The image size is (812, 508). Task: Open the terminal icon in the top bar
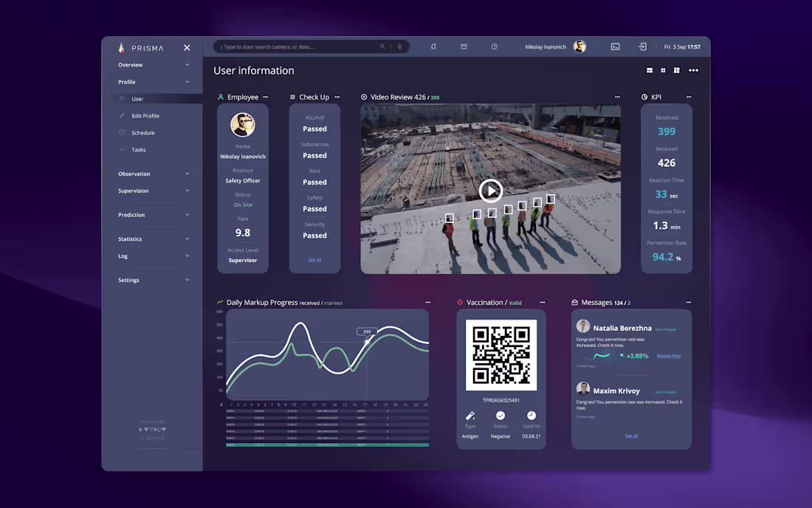coord(615,46)
